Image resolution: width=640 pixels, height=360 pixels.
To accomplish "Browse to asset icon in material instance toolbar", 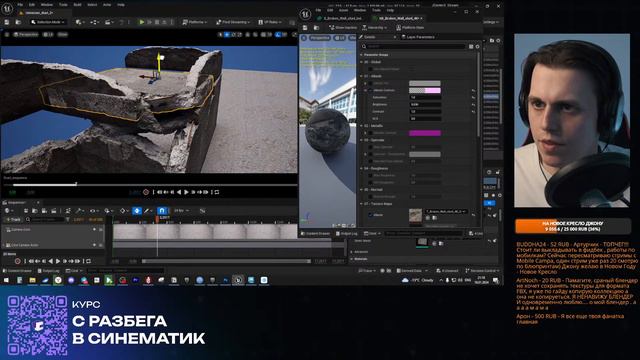I will [x=316, y=27].
